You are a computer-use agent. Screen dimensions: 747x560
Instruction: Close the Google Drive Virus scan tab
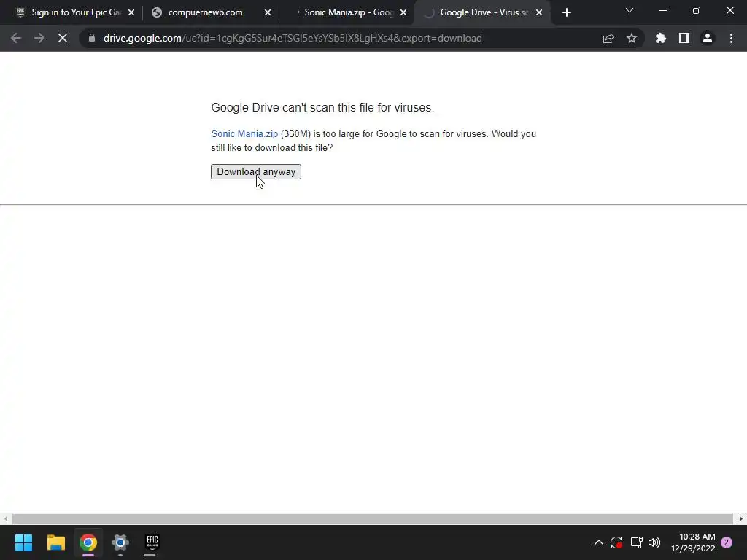tap(539, 12)
